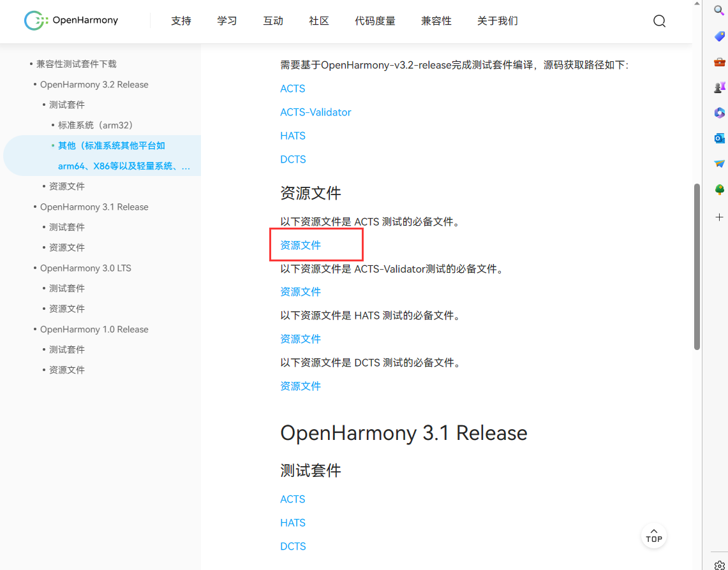Viewport: 728px width, 570px height.
Task: Select OpenHarmony 3.2 Release in sidebar
Action: (x=94, y=84)
